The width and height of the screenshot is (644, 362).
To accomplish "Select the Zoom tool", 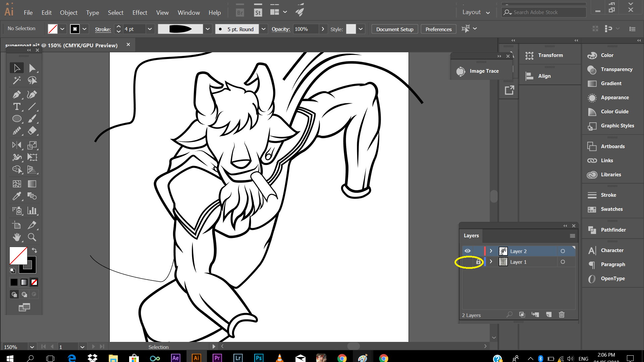I will tap(32, 237).
